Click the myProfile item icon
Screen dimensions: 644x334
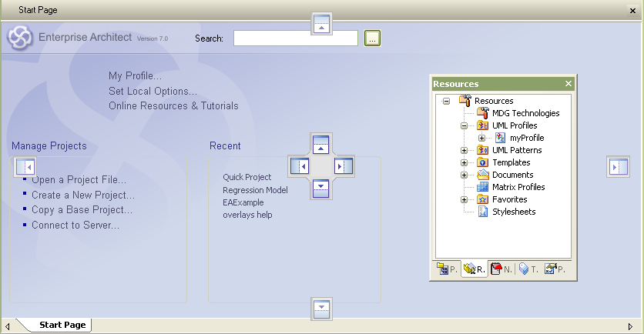(x=500, y=138)
